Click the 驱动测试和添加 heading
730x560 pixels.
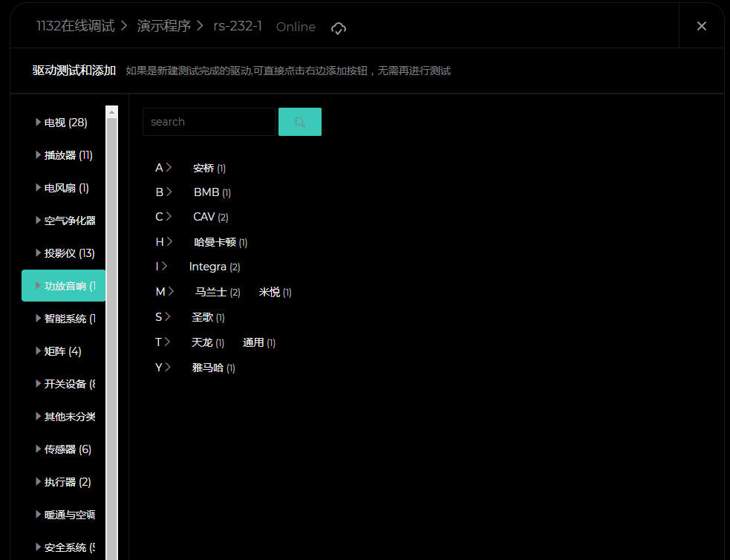[x=74, y=71]
